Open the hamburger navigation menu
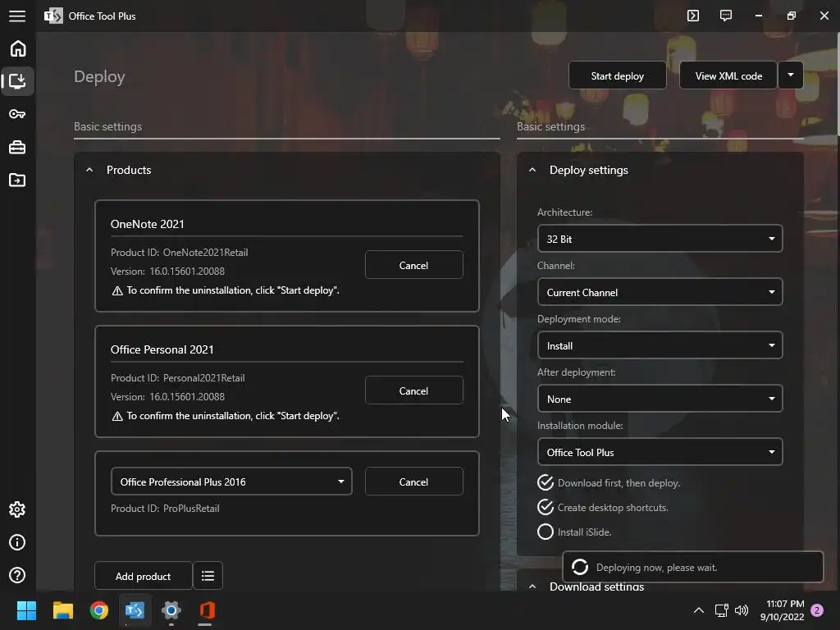Image resolution: width=840 pixels, height=630 pixels. tap(17, 16)
